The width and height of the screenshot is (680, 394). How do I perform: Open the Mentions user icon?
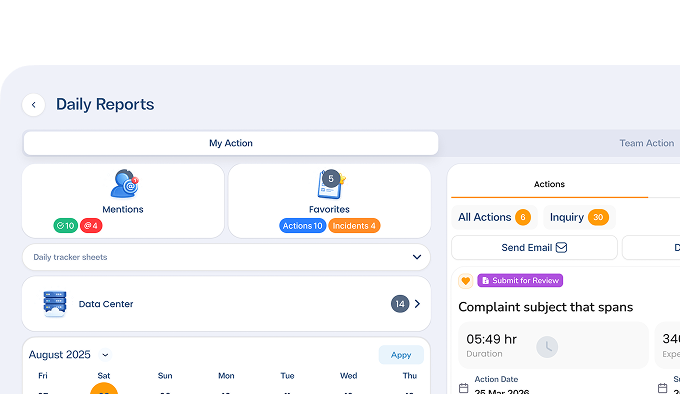coord(124,184)
